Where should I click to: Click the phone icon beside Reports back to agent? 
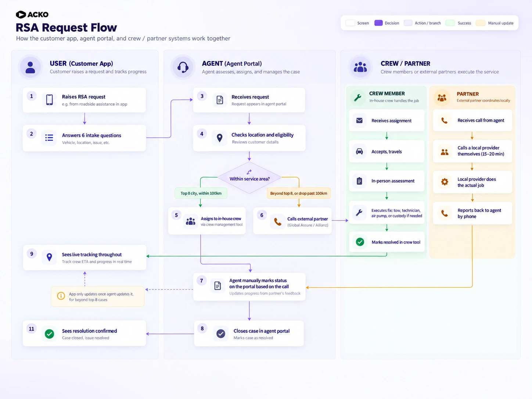click(x=444, y=213)
